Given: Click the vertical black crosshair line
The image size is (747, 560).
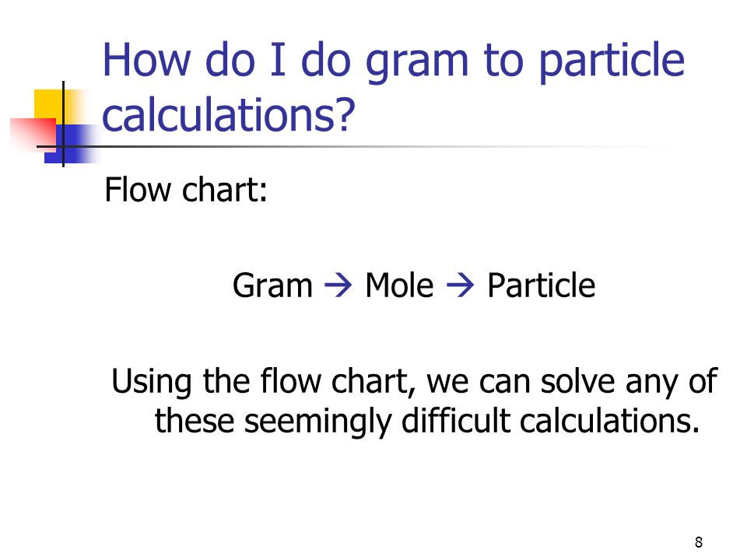Looking at the screenshot, I should coord(63,124).
